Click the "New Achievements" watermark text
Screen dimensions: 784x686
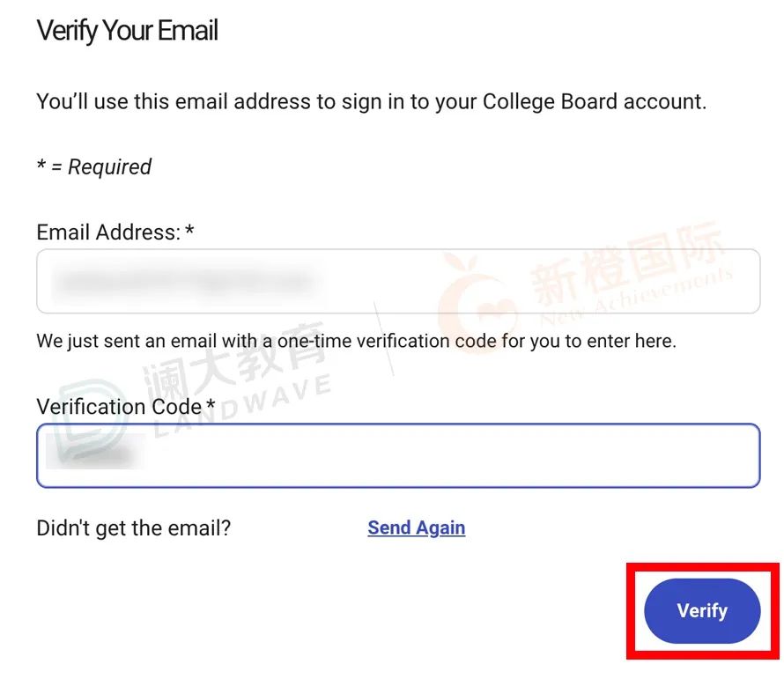coord(636,296)
